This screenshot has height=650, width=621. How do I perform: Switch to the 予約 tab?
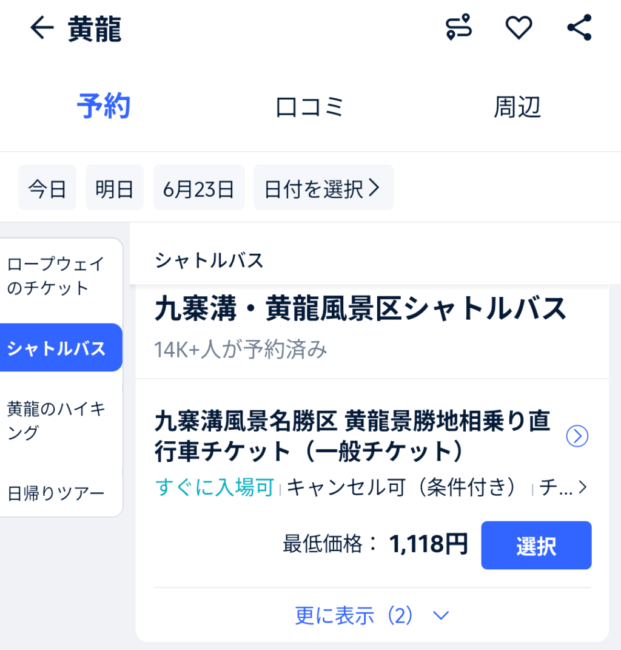(104, 107)
